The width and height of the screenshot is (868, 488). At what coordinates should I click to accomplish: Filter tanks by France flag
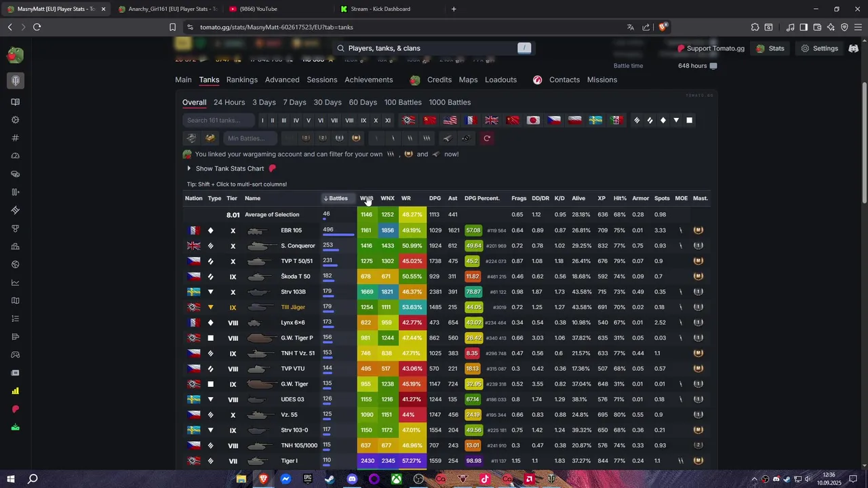(471, 120)
